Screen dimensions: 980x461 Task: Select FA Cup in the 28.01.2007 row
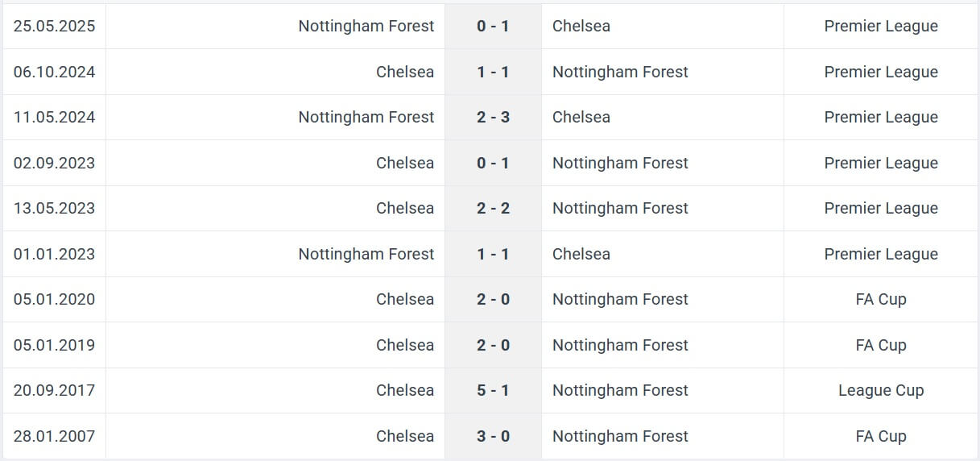click(881, 436)
